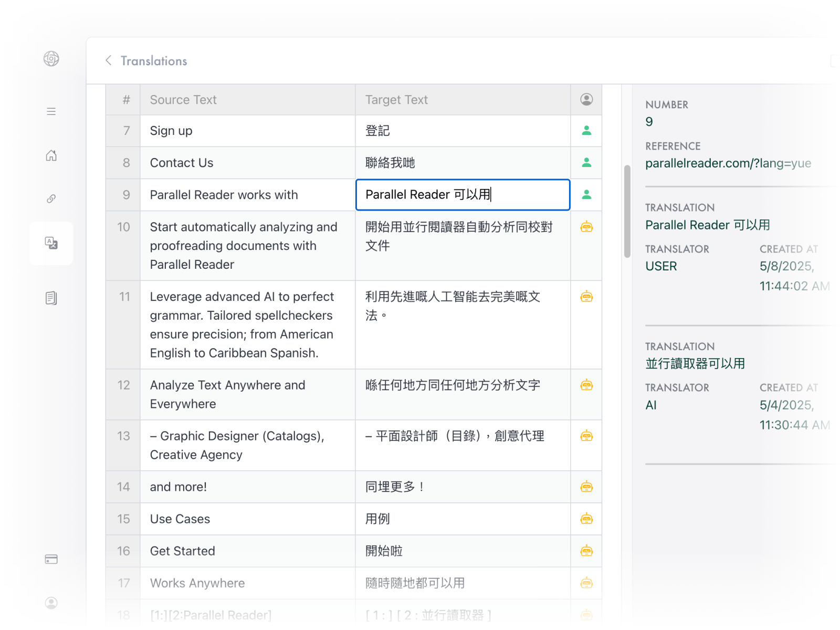Select the Translations sidebar icon
This screenshot has width=840, height=630.
tap(51, 243)
